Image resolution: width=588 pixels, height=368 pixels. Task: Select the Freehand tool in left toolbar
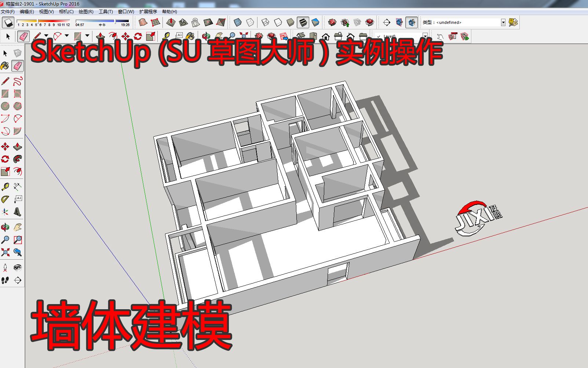(17, 81)
